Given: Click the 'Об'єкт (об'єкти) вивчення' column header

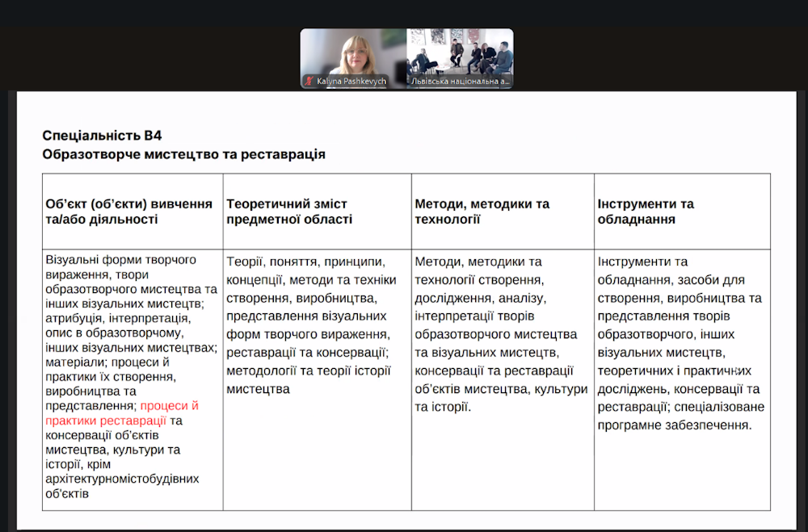Looking at the screenshot, I should coord(129,212).
